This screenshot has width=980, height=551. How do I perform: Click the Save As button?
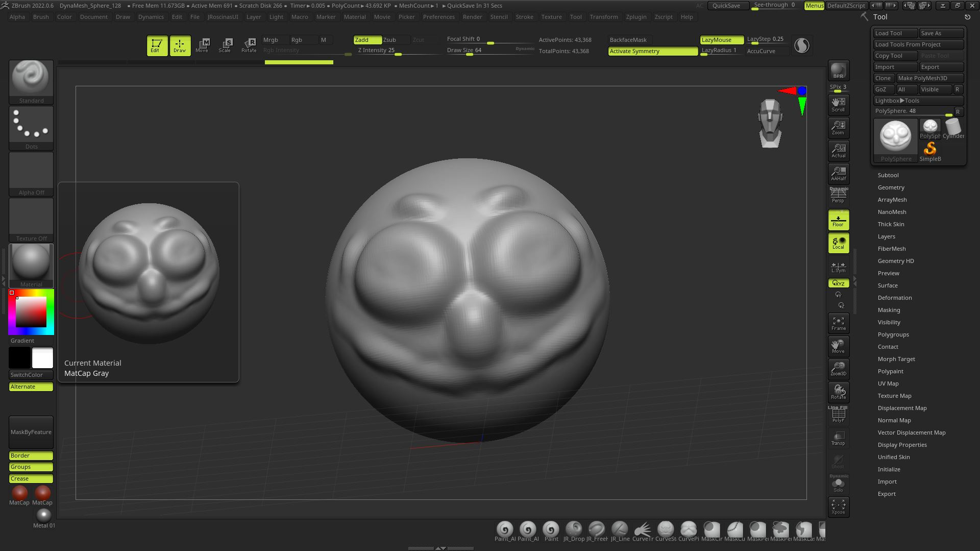(x=941, y=33)
